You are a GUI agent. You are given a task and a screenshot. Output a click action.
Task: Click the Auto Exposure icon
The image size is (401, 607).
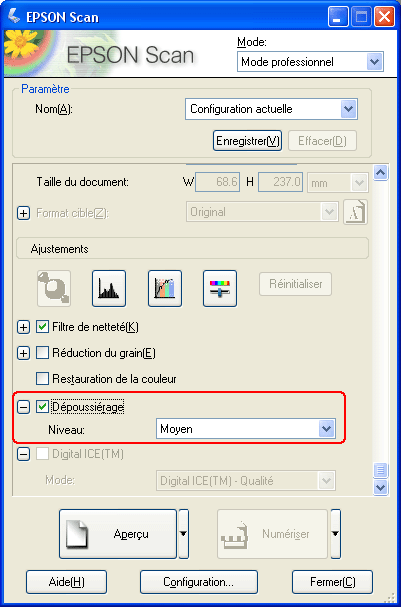54,288
